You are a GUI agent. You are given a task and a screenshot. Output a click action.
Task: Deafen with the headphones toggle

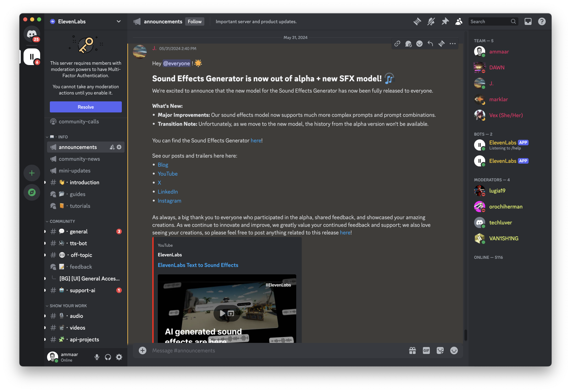point(108,357)
